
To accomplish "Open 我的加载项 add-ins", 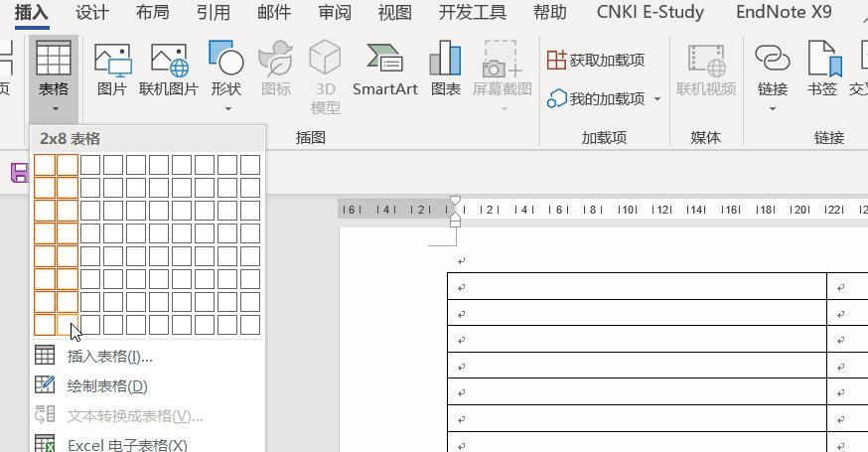I will pyautogui.click(x=596, y=99).
